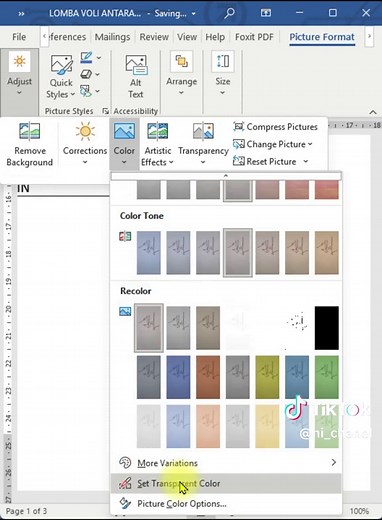Select the Picture Format tab

[322, 37]
